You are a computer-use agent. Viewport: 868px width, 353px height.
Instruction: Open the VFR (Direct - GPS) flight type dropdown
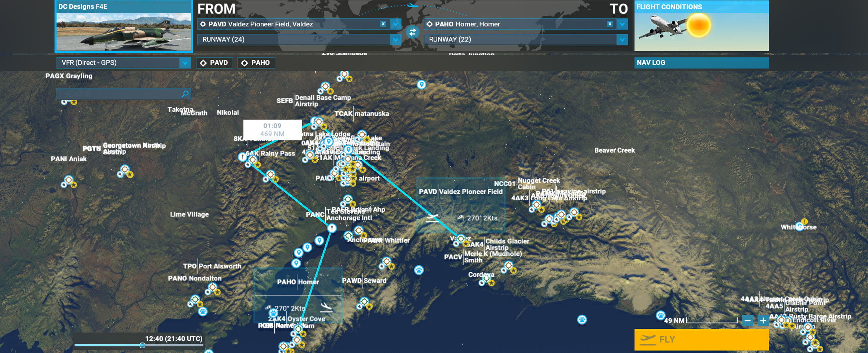point(123,63)
